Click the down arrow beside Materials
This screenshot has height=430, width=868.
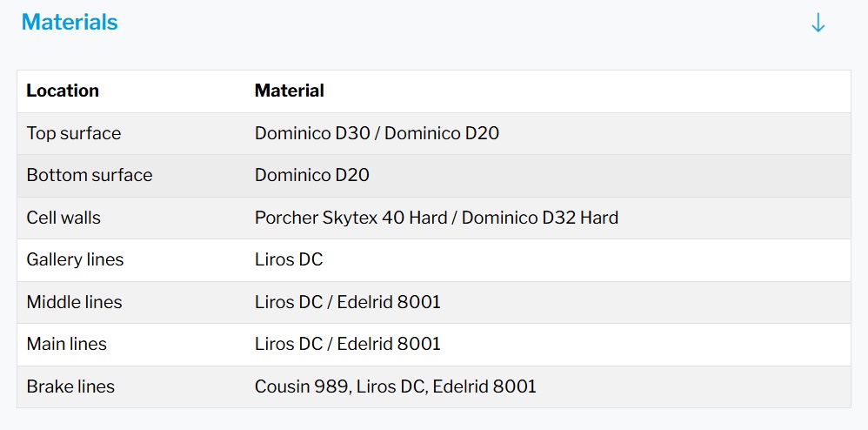coord(818,24)
